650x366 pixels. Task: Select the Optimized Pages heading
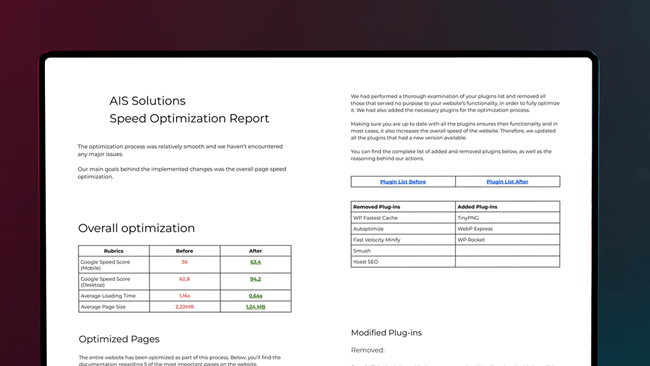pos(119,339)
